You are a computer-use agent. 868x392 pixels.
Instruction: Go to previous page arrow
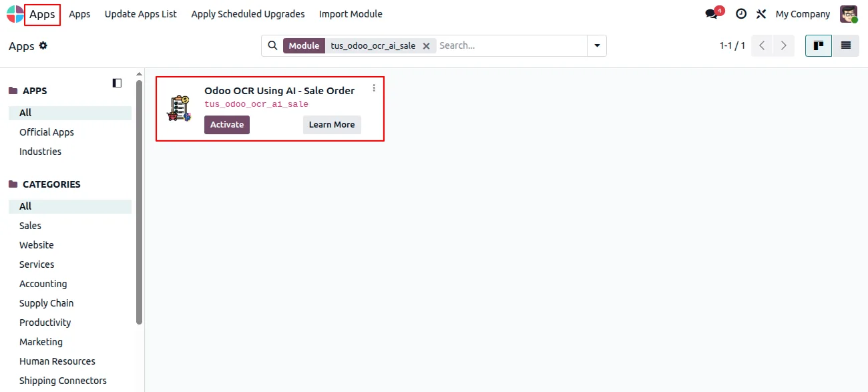762,45
